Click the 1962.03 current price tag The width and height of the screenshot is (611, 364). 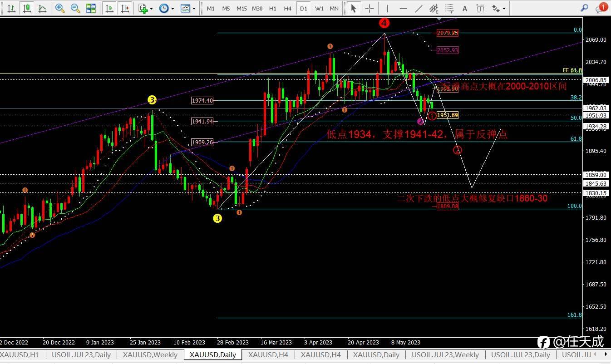click(596, 108)
